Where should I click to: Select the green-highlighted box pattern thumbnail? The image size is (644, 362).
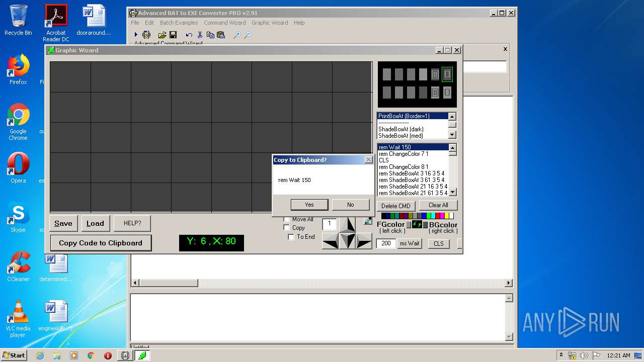click(x=447, y=74)
